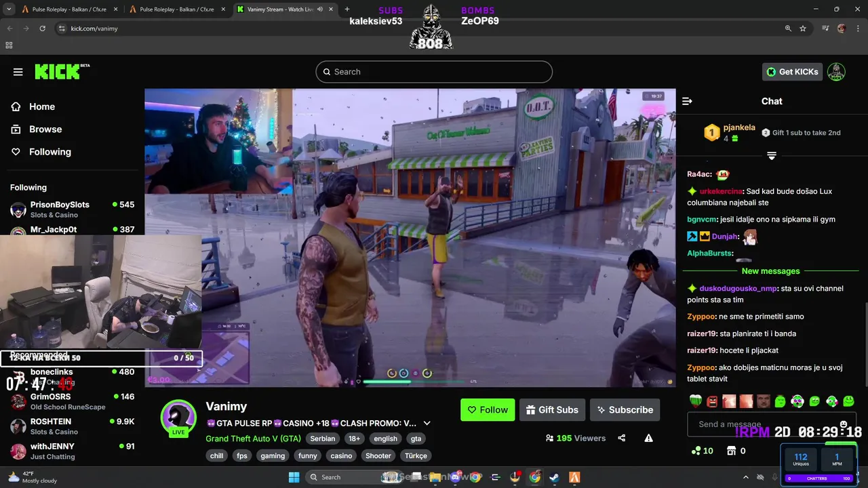This screenshot has height=488, width=868.
Task: Open File Explorer from the taskbar
Action: click(x=435, y=477)
